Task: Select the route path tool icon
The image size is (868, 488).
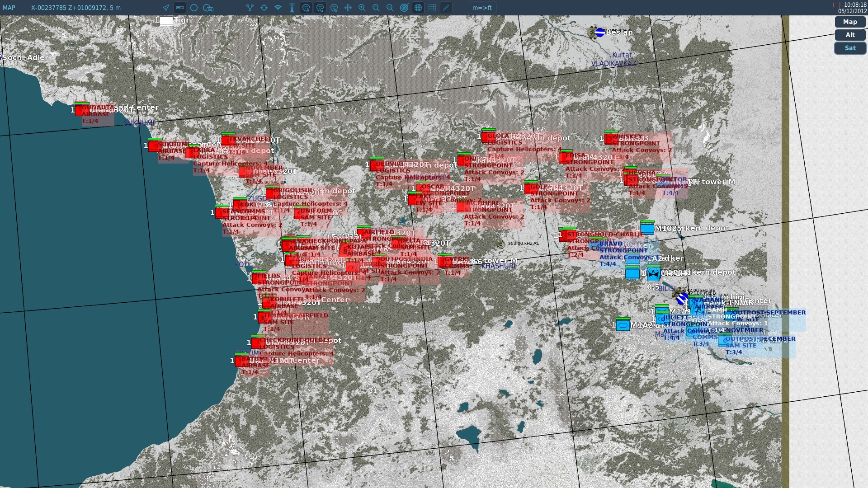Action: (250, 8)
